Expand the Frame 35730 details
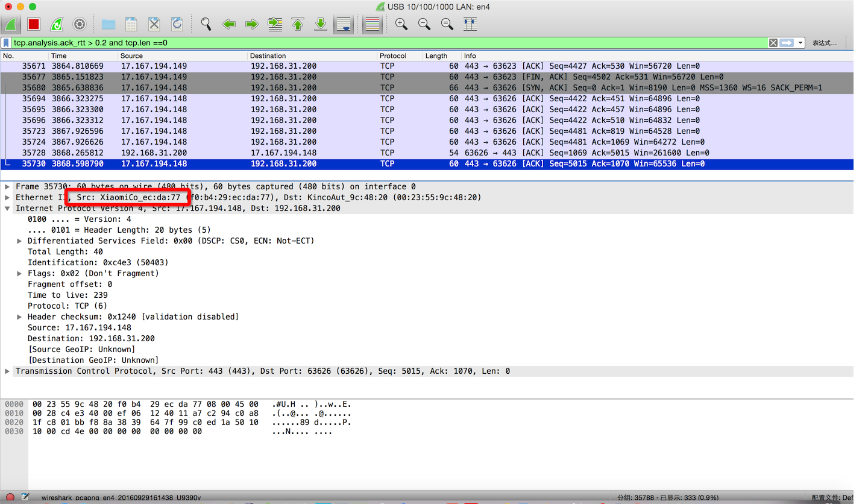 [x=7, y=187]
